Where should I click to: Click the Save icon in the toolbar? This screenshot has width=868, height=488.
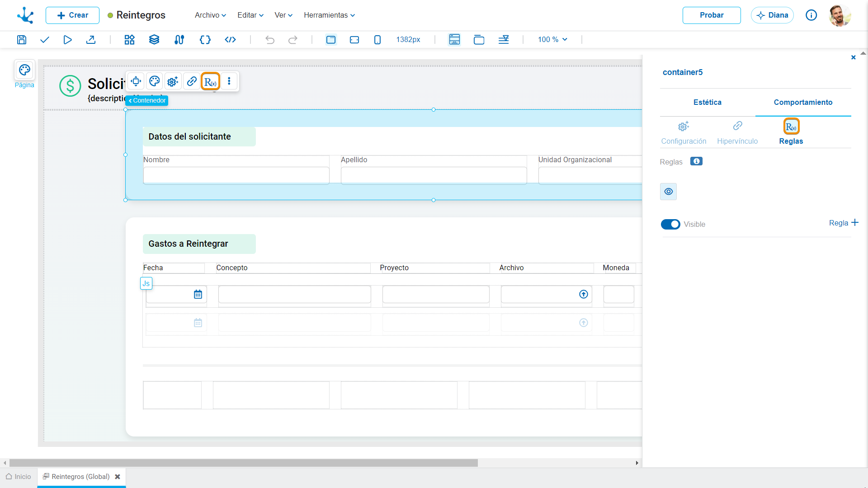(x=21, y=40)
